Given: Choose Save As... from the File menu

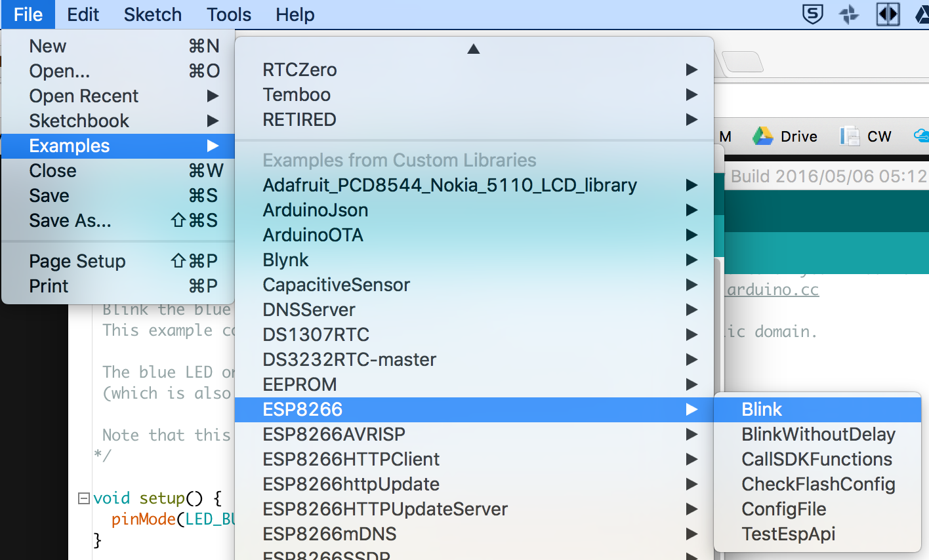Looking at the screenshot, I should pos(118,220).
